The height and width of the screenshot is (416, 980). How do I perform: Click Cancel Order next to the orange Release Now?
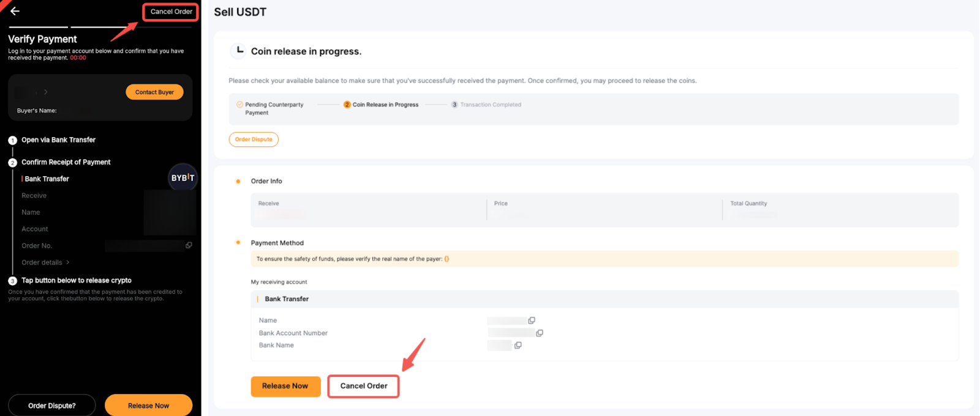point(363,386)
